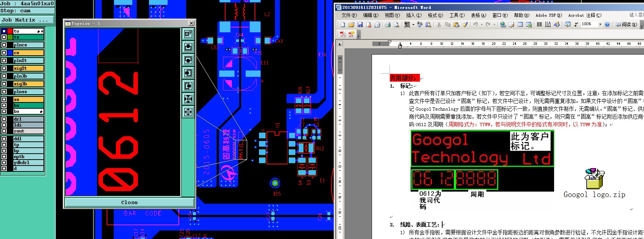Open the Redo history dropdown arrow
The height and width of the screenshot is (239, 644).
coord(494,24)
